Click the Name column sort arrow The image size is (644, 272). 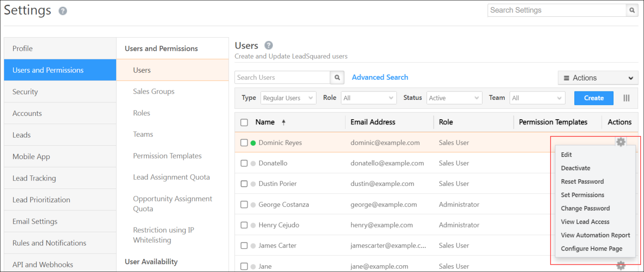283,123
